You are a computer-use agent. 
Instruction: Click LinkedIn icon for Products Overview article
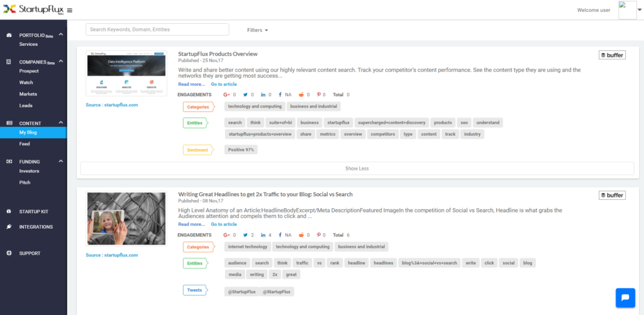click(x=264, y=95)
